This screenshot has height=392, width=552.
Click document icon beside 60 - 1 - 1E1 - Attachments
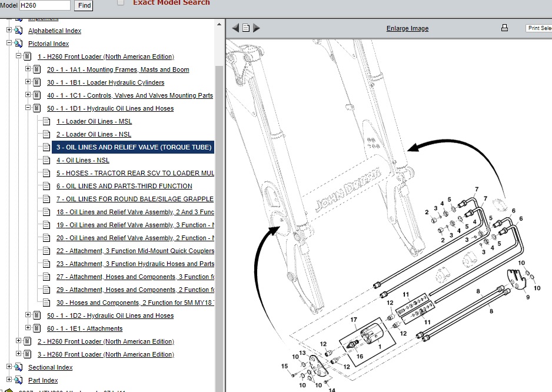37,328
